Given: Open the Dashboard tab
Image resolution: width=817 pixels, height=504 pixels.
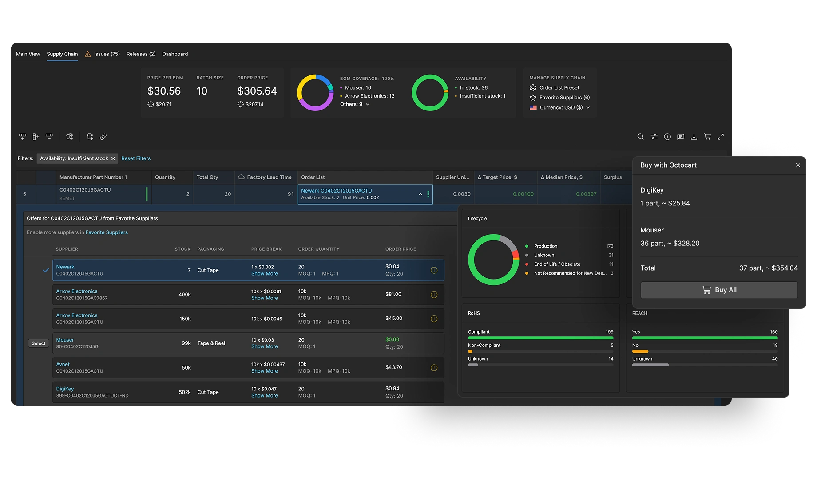Looking at the screenshot, I should click(x=175, y=54).
